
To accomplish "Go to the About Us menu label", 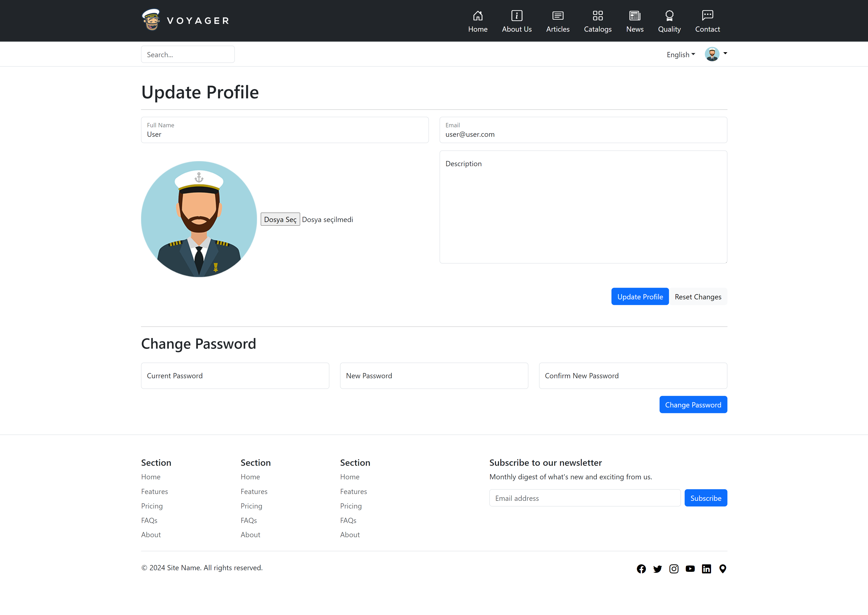I will (x=517, y=29).
